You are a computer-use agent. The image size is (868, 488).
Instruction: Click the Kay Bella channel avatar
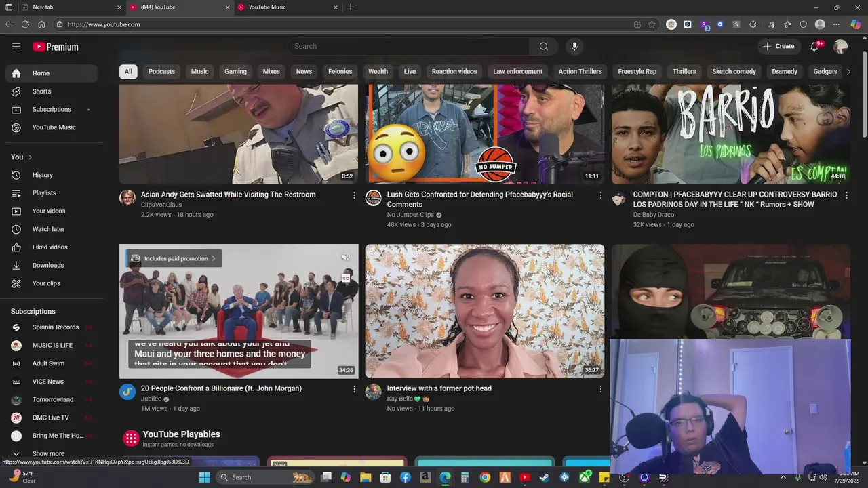click(374, 391)
